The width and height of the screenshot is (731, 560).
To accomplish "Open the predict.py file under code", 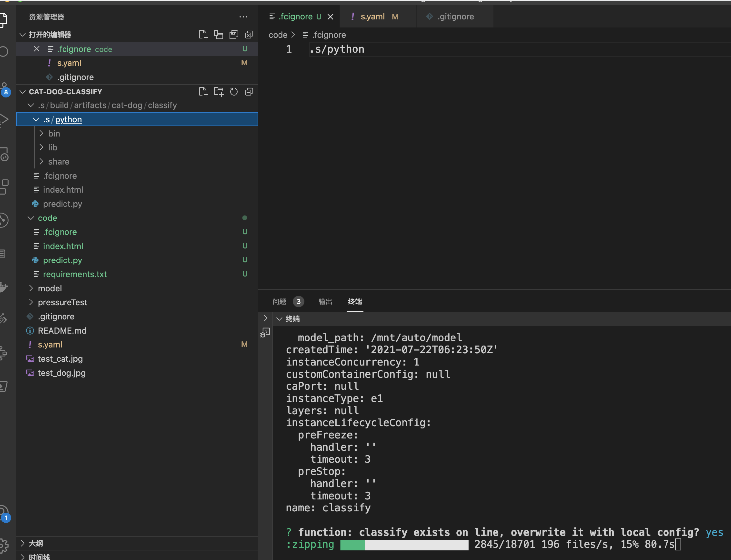I will (x=63, y=260).
